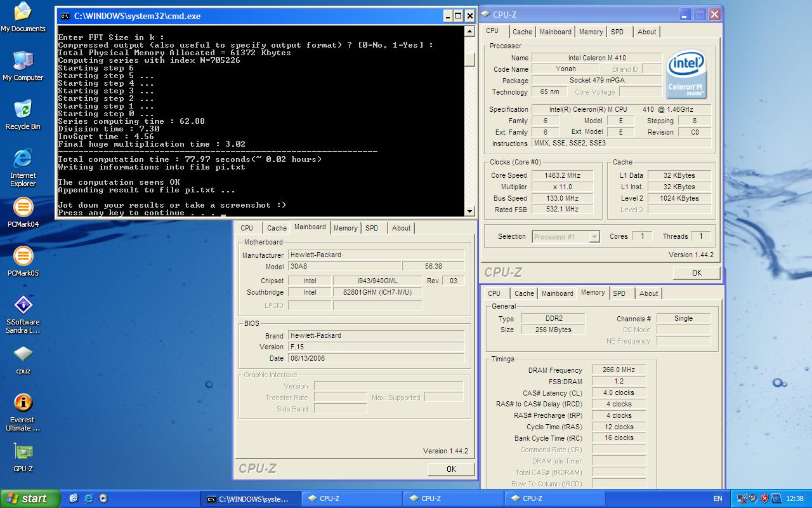
Task: Click the Southbridge value 82801GHM (ICH7-M/U)
Action: pyautogui.click(x=377, y=292)
